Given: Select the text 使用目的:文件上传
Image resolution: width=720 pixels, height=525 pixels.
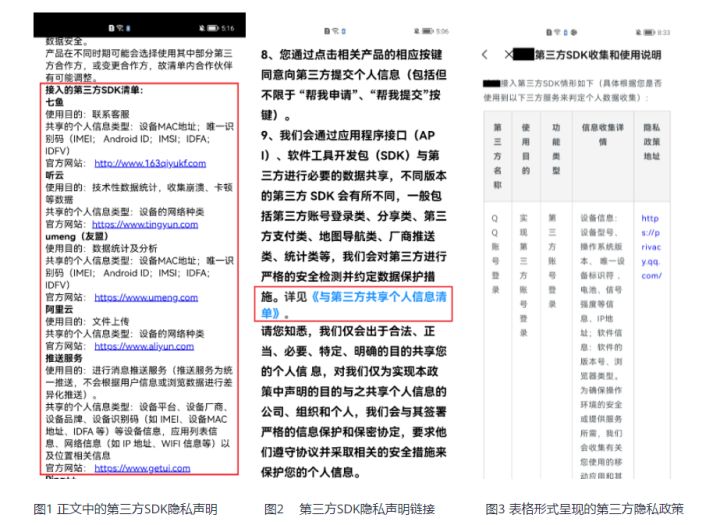Looking at the screenshot, I should point(87,322).
